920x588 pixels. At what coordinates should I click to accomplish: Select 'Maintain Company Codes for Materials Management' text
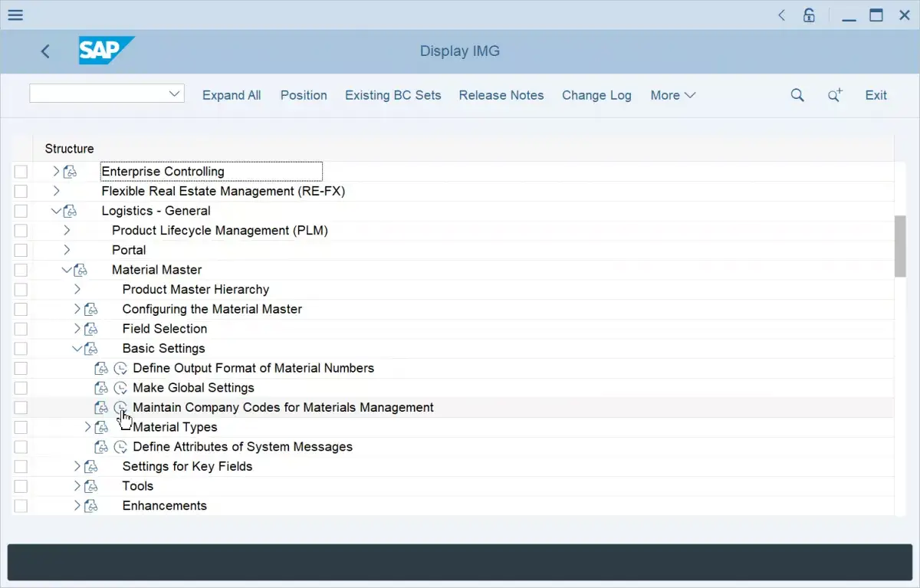pyautogui.click(x=283, y=408)
